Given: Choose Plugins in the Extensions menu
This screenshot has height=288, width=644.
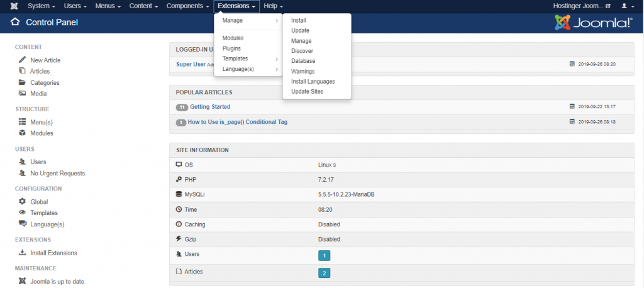Looking at the screenshot, I should tap(231, 48).
